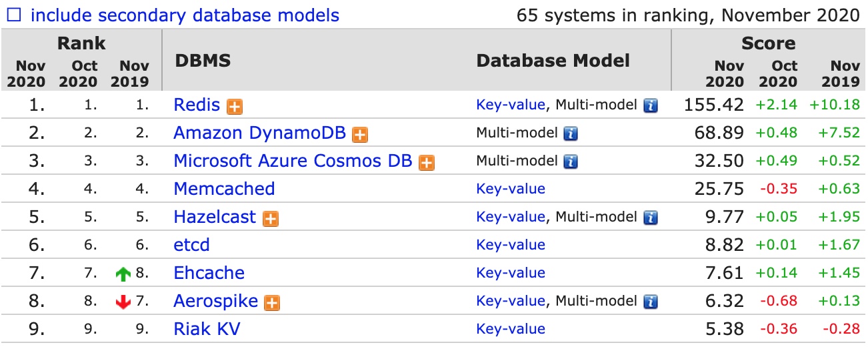The image size is (868, 347).
Task: Open the Redis DBMS link
Action: (197, 105)
